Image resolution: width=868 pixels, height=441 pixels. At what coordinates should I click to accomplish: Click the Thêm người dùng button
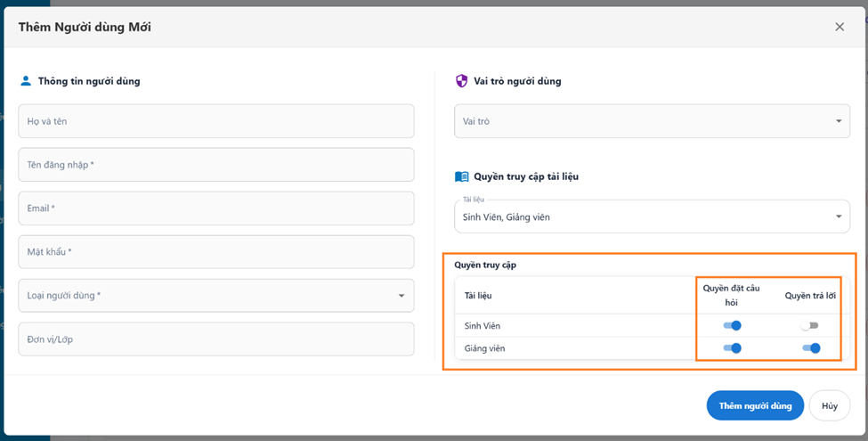point(755,405)
